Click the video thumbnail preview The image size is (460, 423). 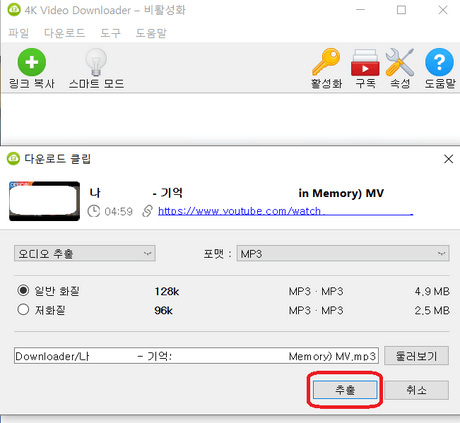[44, 201]
